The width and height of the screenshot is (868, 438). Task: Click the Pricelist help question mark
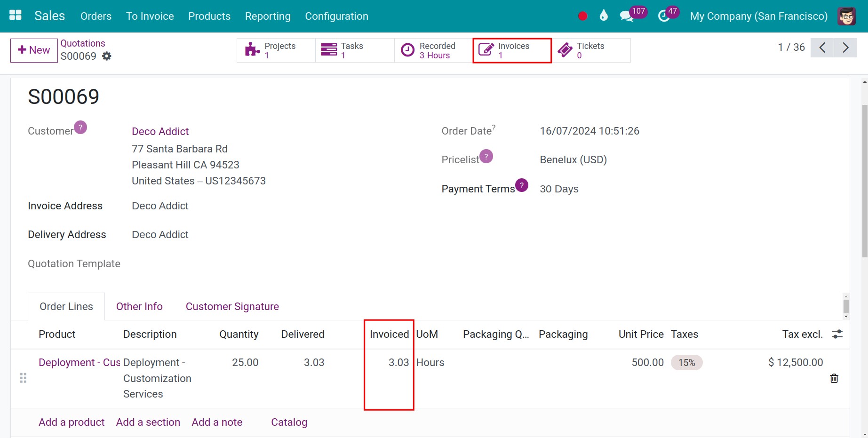pyautogui.click(x=486, y=156)
